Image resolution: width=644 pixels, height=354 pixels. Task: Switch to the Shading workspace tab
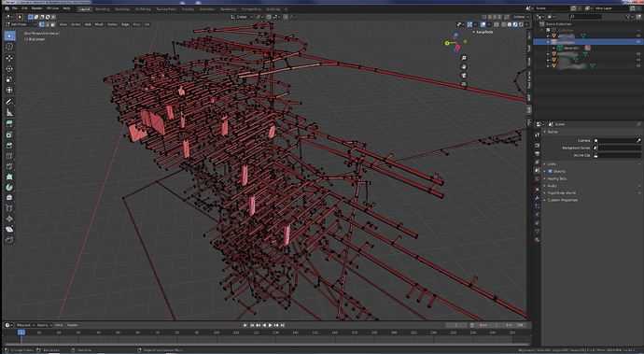click(188, 8)
